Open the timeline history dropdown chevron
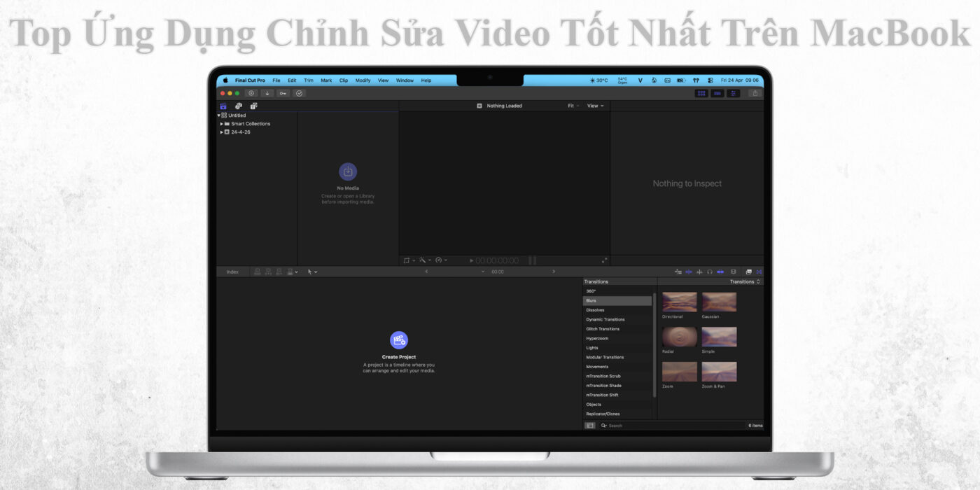The width and height of the screenshot is (980, 490). 483,272
